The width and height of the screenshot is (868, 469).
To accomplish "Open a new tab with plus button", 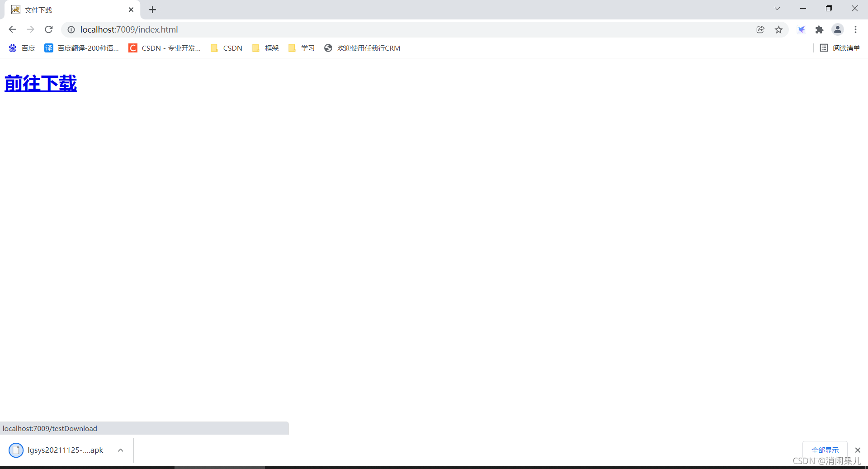I will [x=152, y=9].
